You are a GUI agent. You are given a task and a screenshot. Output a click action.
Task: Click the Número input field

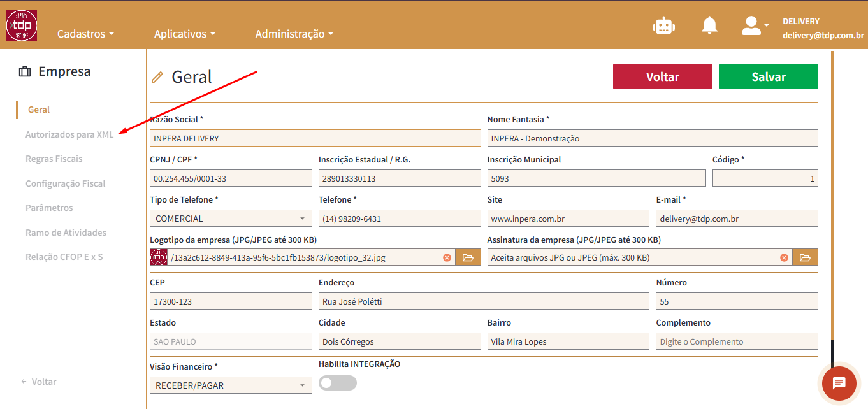737,301
